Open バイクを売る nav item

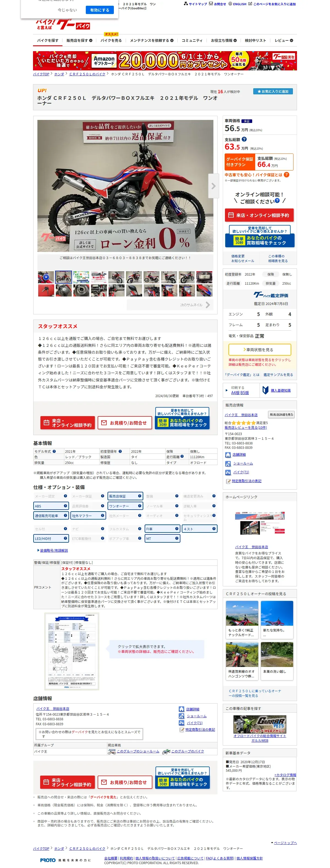[111, 40]
